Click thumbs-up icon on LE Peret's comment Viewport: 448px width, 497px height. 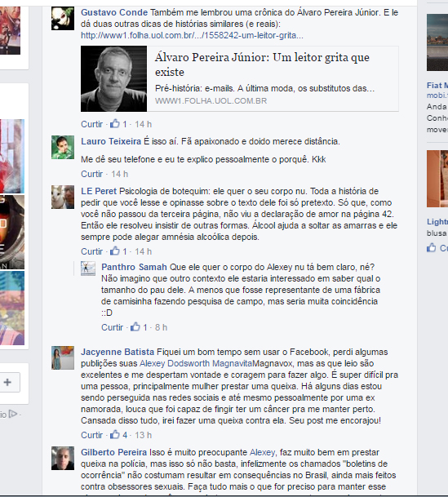(x=115, y=251)
